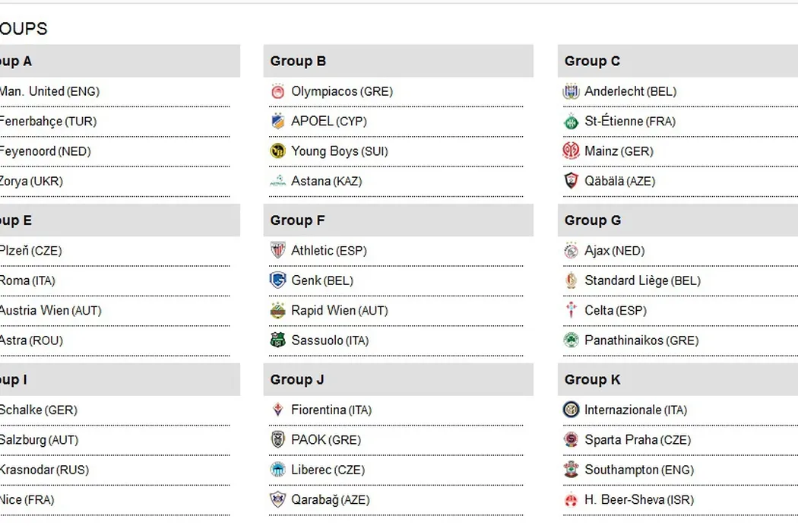Image resolution: width=798 pixels, height=532 pixels.
Task: Click the Athletic Bilbao crest icon
Action: point(277,251)
